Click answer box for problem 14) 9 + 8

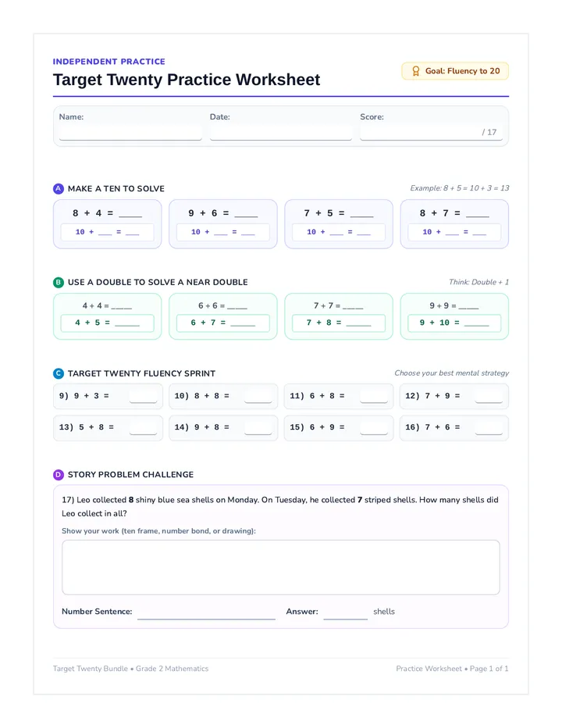click(258, 427)
